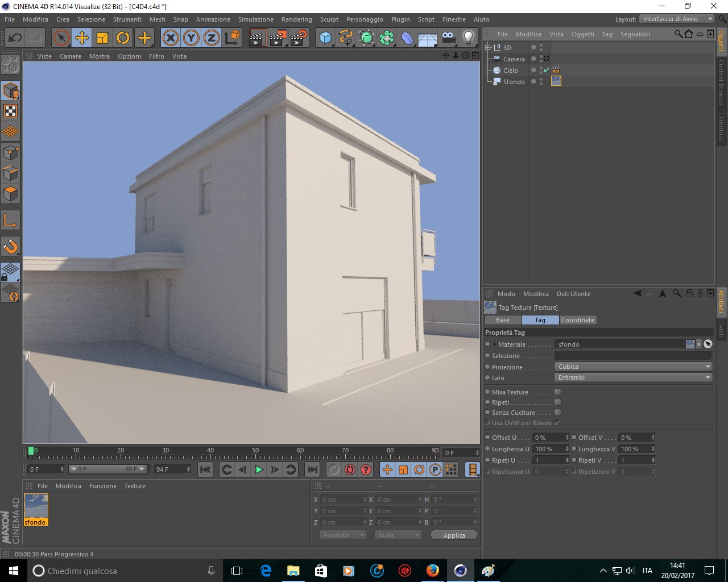This screenshot has height=582, width=728.
Task: Add a Cube primitive object
Action: click(325, 38)
